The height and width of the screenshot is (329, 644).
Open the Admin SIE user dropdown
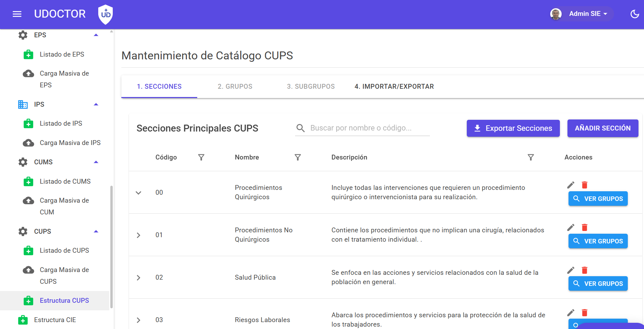[x=582, y=14]
